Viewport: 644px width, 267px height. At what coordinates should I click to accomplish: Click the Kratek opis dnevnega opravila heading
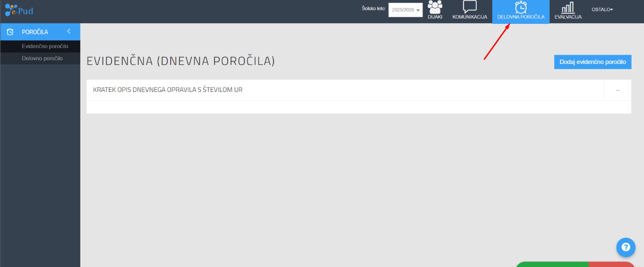pyautogui.click(x=168, y=90)
